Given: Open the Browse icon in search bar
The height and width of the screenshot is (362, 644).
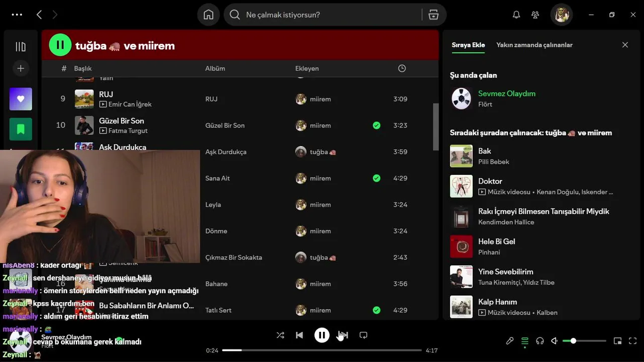Looking at the screenshot, I should pos(434,15).
